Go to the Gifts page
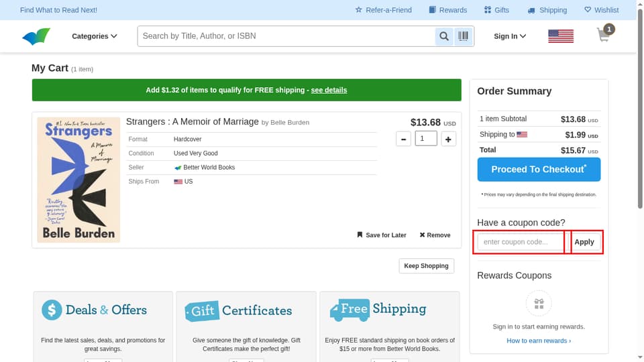The width and height of the screenshot is (644, 362). pos(496,10)
